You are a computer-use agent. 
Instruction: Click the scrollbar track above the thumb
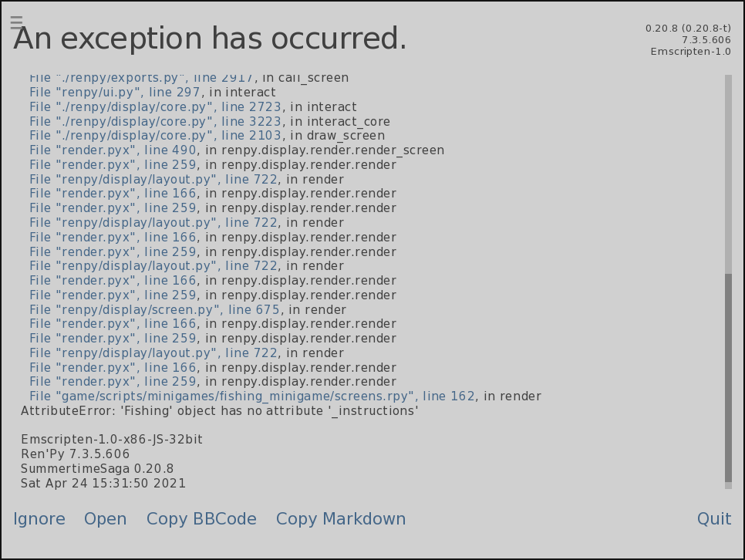pyautogui.click(x=728, y=174)
